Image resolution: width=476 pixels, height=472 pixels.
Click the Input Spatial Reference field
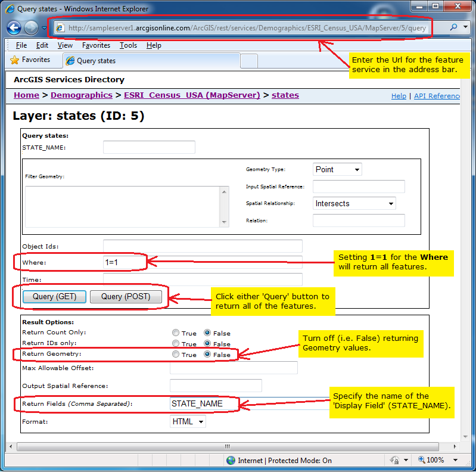[359, 187]
